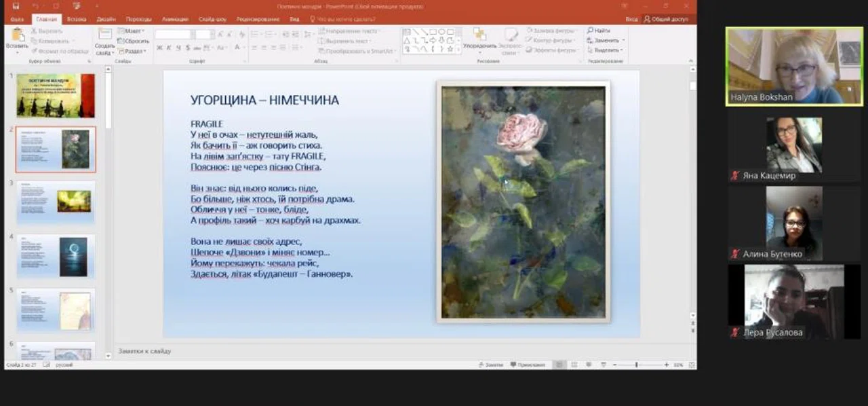Click the Заметки (Notes) status bar button

point(490,365)
